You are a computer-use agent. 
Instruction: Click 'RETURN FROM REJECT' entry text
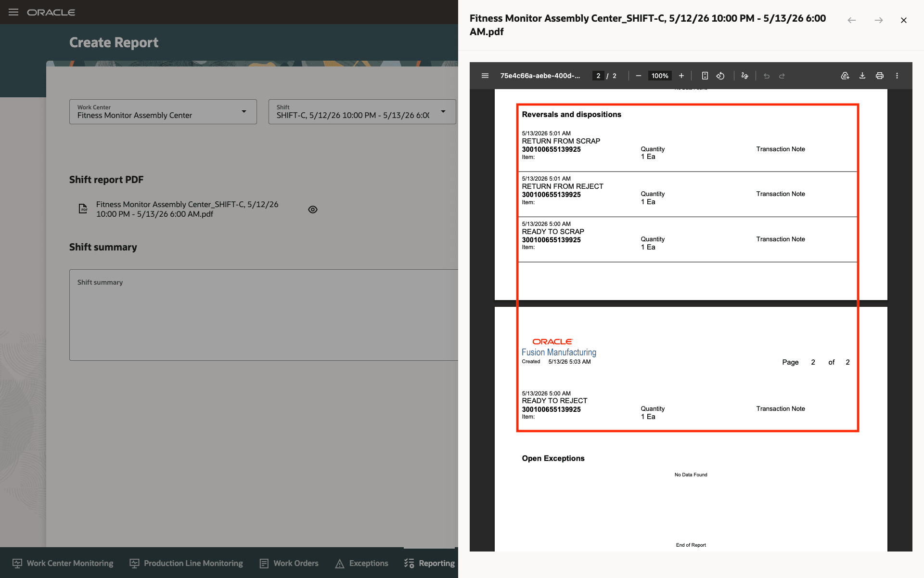(x=562, y=186)
